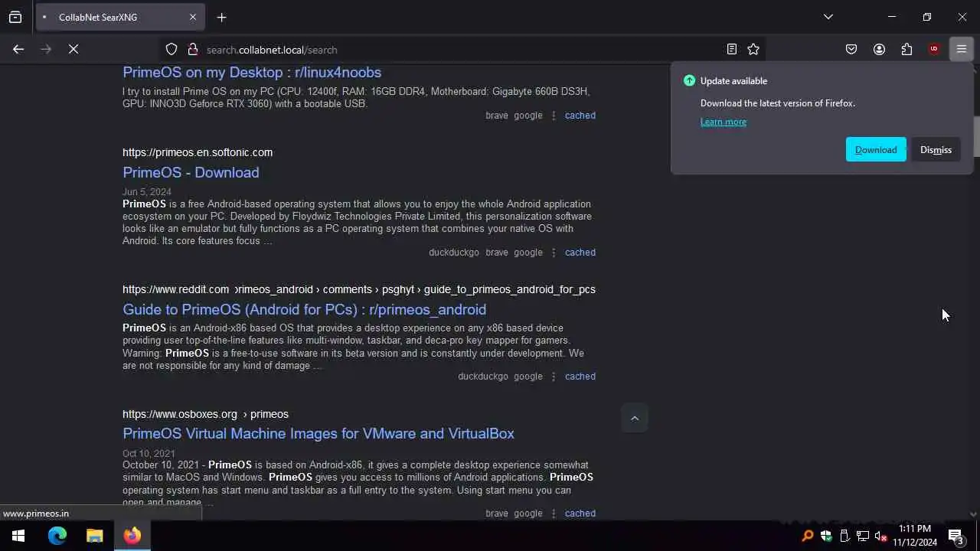Follow the Learn more link
Screen dimensions: 980x551
pos(723,122)
